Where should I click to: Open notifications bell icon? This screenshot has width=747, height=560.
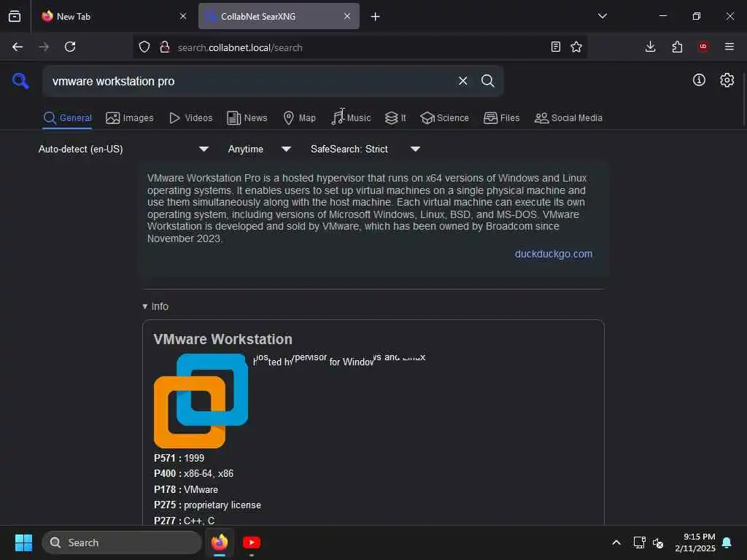[727, 542]
